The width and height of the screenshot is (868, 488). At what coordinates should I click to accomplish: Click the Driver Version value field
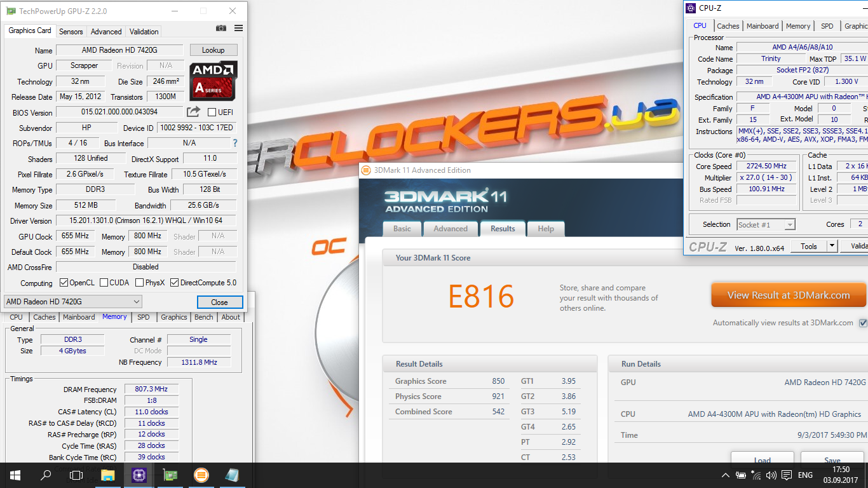(146, 220)
